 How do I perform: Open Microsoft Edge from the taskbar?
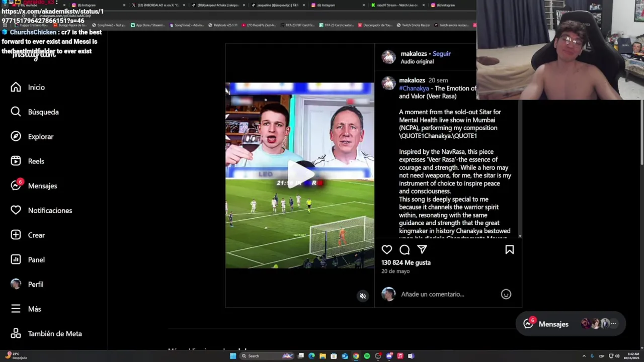[x=311, y=356]
